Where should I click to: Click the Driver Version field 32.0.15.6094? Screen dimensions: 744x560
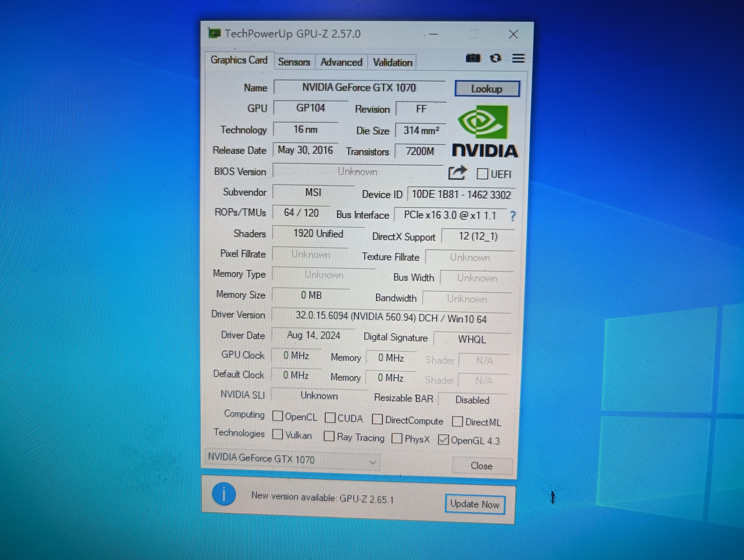point(391,317)
